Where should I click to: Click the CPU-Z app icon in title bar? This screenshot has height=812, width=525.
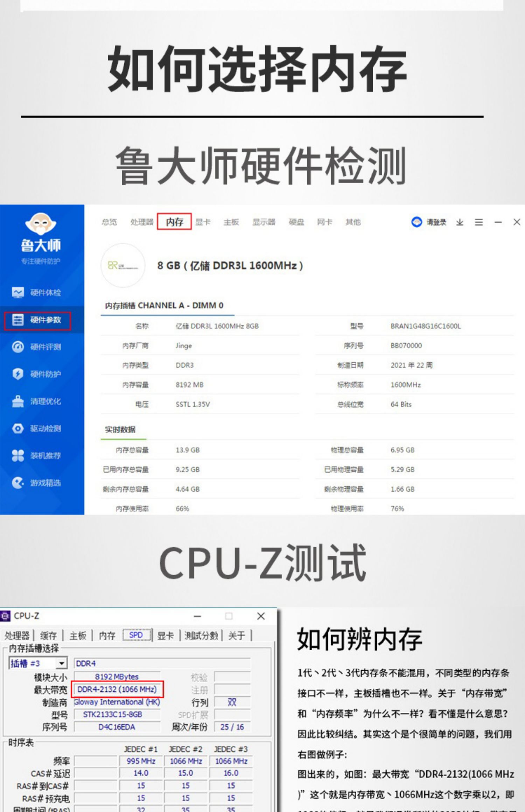[5, 616]
